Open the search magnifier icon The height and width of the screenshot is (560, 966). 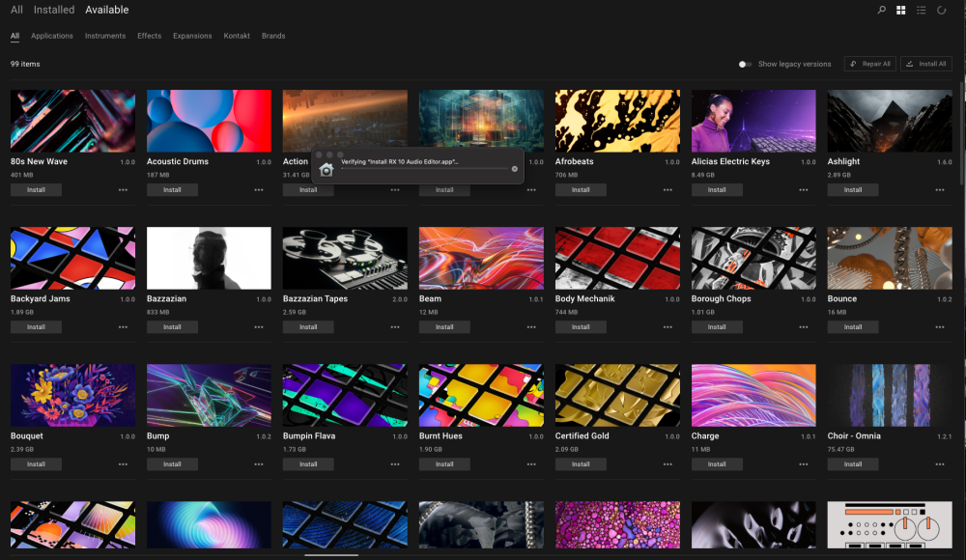point(882,10)
